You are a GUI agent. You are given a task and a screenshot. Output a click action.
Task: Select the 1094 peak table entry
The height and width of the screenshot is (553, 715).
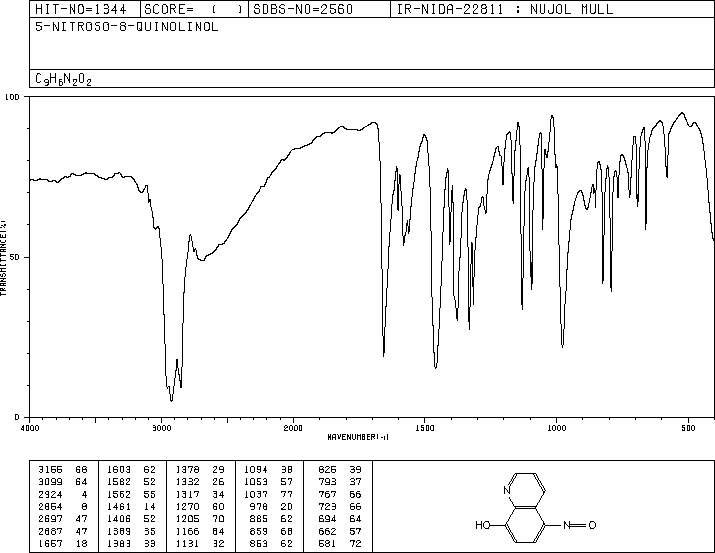(x=269, y=470)
